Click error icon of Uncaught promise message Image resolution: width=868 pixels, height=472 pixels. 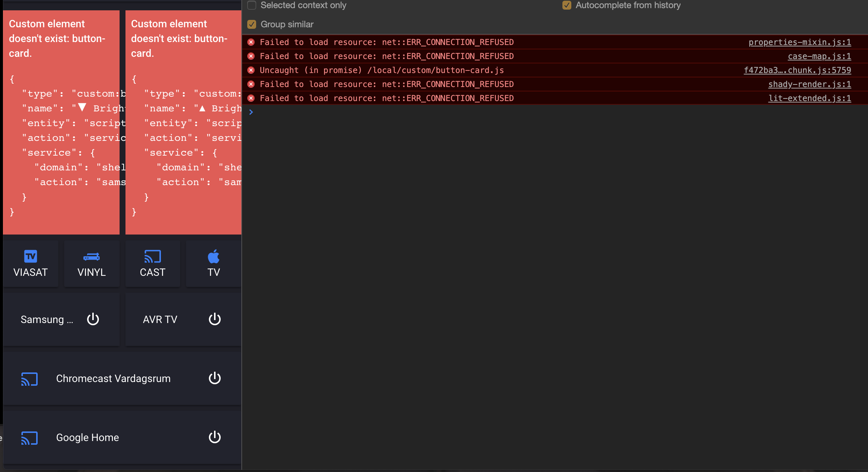pyautogui.click(x=251, y=70)
